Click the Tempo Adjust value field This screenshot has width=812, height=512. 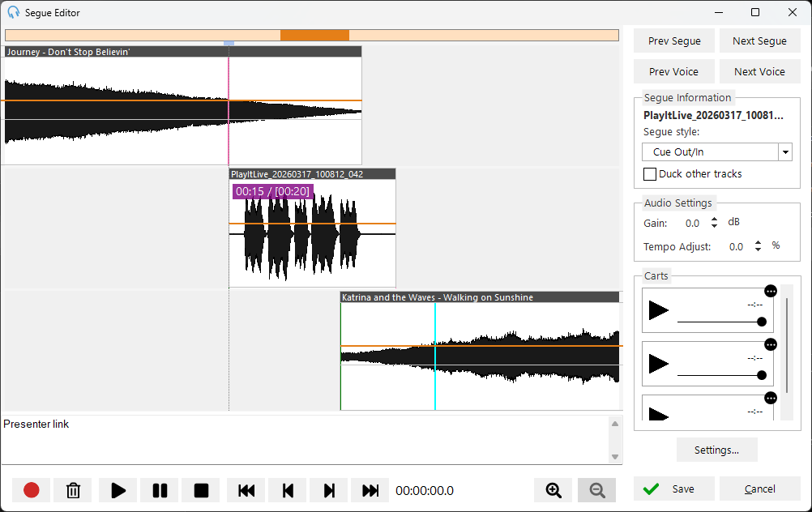[x=736, y=247]
